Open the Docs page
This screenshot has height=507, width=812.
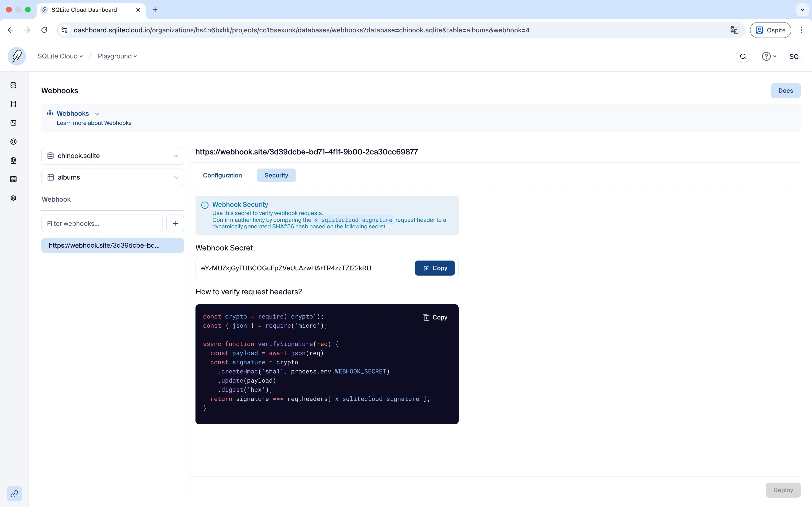coord(786,90)
